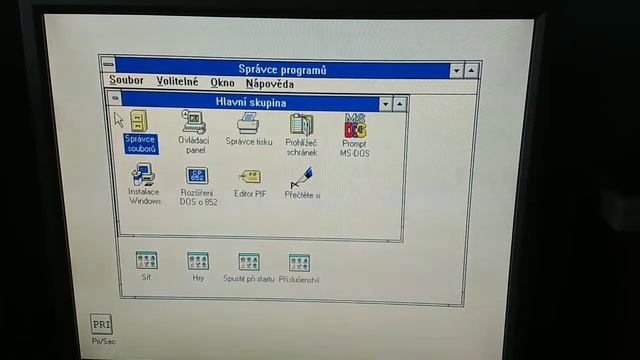Select the Instalace Windows setup icon
Viewport: 640px width, 360px height.
143,174
